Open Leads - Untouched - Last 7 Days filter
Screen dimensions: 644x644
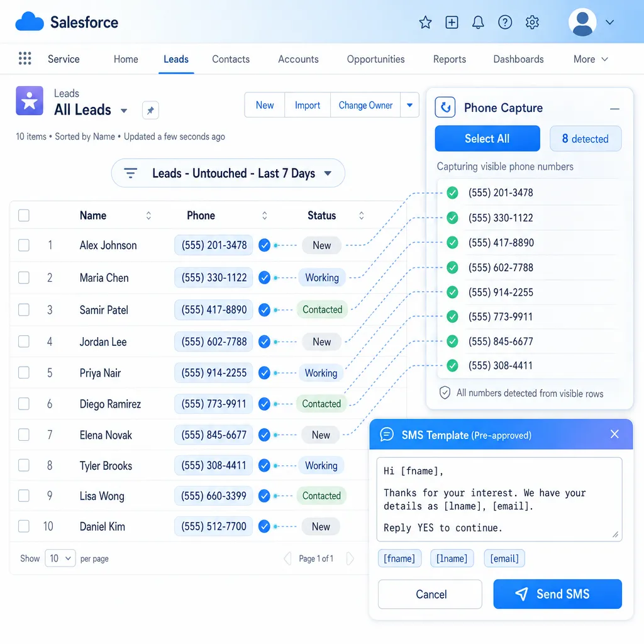point(228,173)
